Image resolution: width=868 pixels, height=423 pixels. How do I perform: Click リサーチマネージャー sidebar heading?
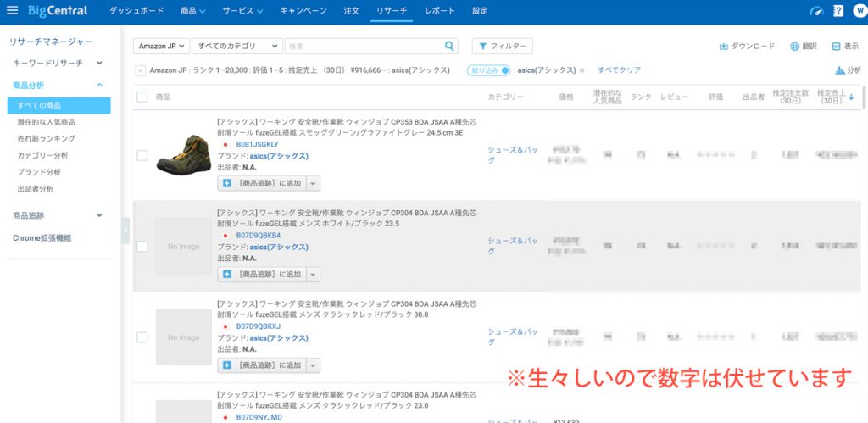coord(51,42)
